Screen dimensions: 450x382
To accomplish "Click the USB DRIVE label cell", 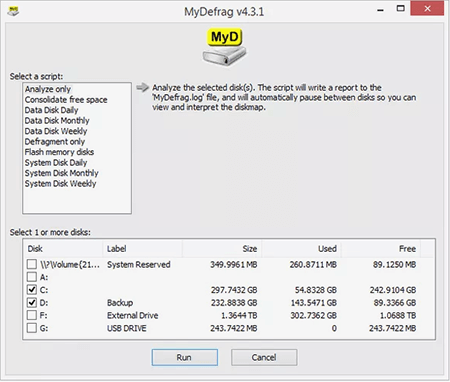I will [x=127, y=328].
